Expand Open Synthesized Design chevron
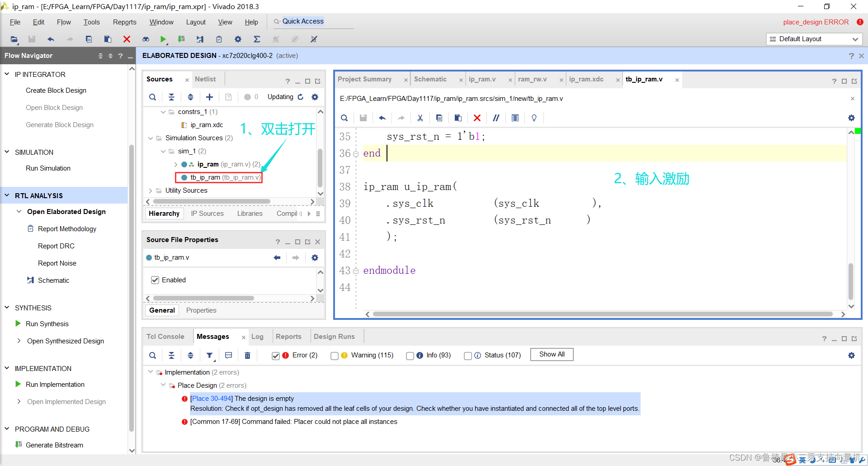The height and width of the screenshot is (466, 868). pyautogui.click(x=19, y=341)
